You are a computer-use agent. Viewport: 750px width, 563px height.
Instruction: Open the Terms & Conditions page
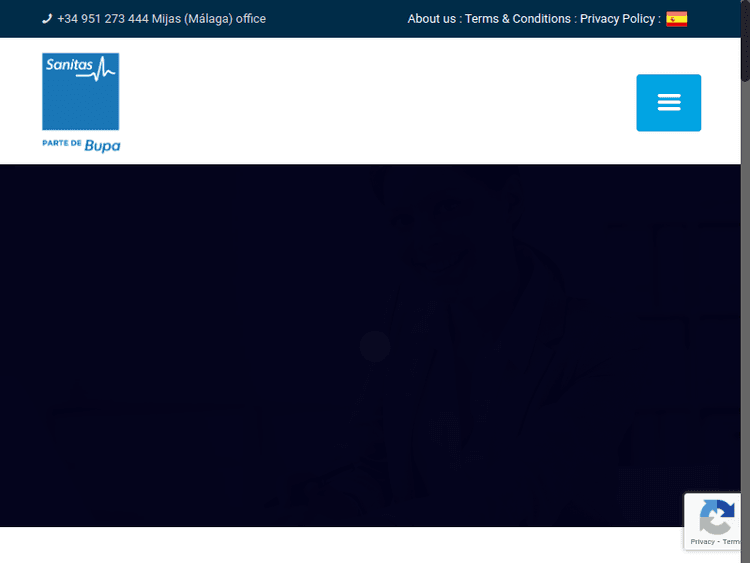click(x=517, y=19)
